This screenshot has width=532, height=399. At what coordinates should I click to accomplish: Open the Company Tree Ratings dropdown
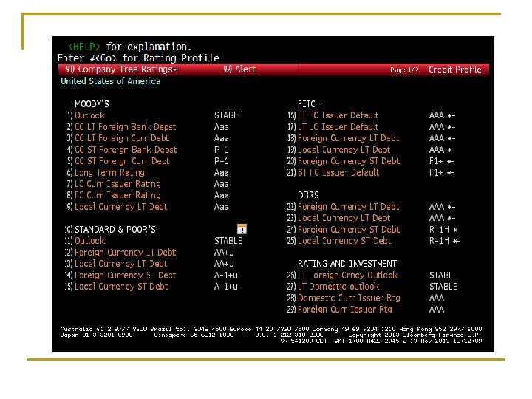coord(121,69)
